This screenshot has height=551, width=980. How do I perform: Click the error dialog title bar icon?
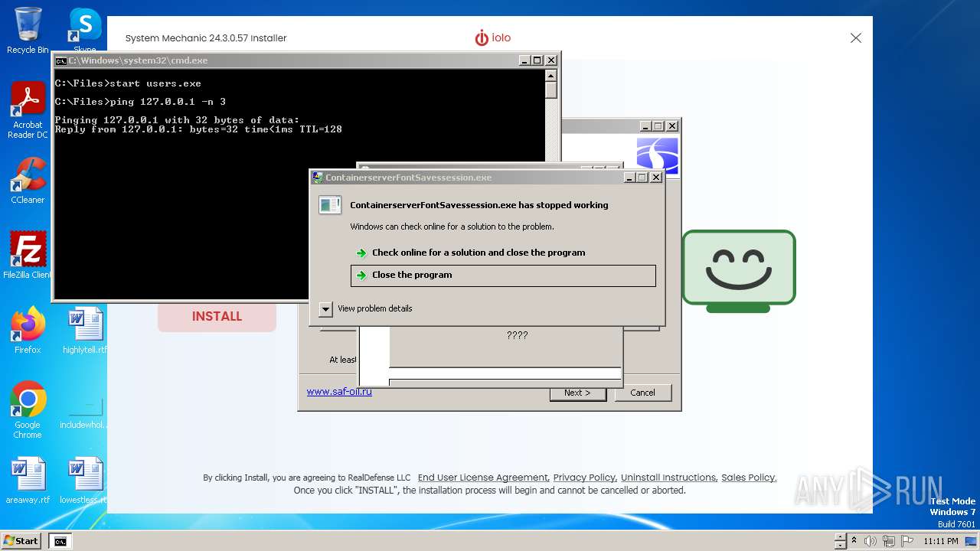317,178
